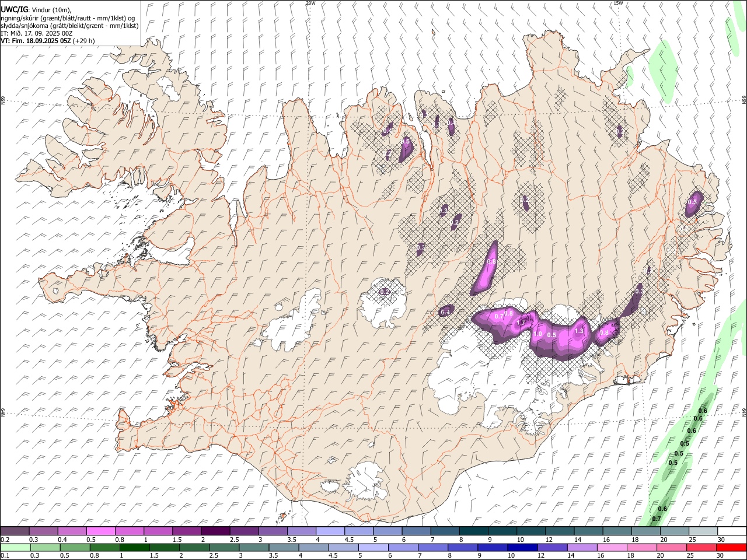Pick the 6 swatch in upper snow legend
Screen dimensions: 747x560
[416, 531]
